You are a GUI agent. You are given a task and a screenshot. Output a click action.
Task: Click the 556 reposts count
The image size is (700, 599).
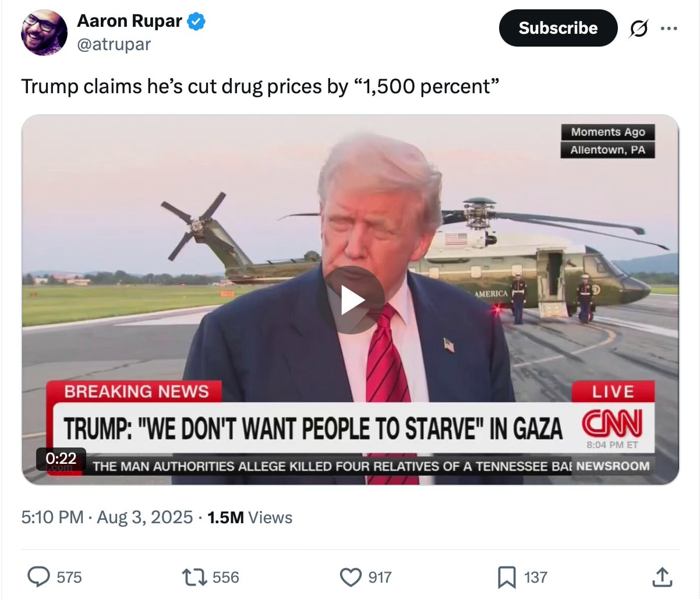point(226,577)
